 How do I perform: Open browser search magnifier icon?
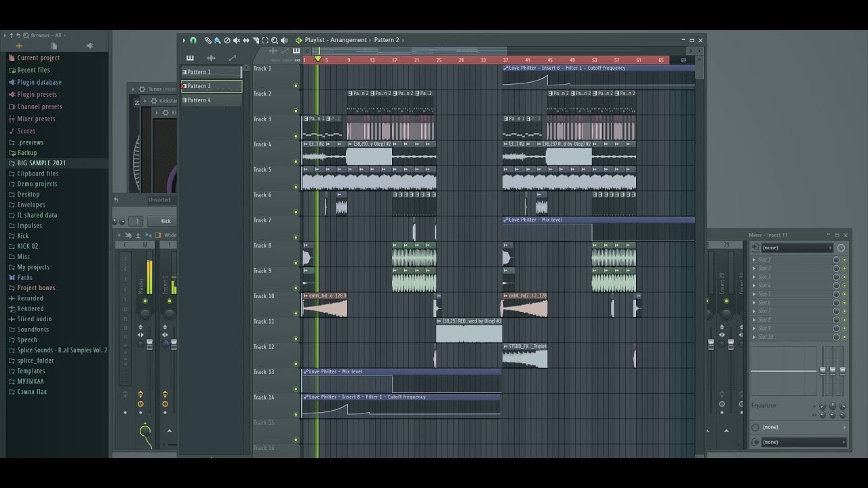point(26,35)
